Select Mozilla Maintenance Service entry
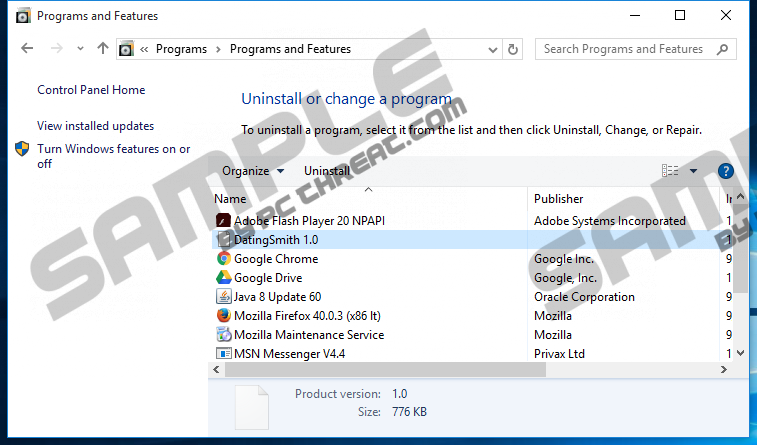 (x=309, y=335)
